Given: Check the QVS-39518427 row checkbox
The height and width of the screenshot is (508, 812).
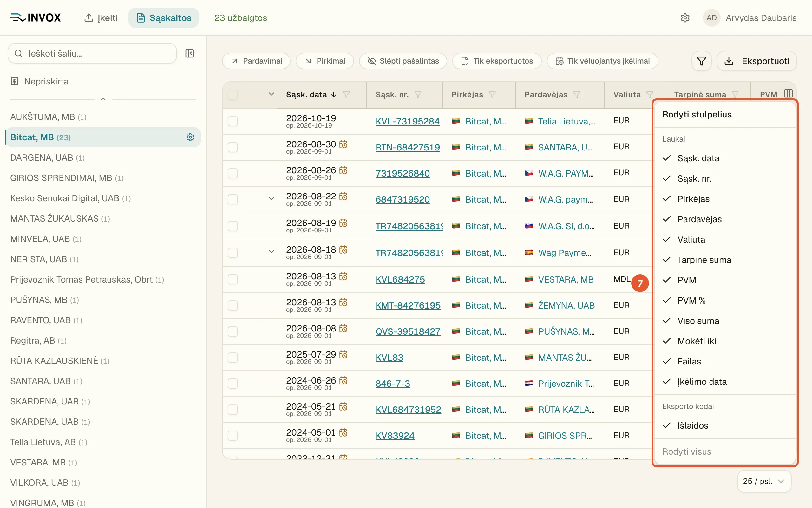Looking at the screenshot, I should (233, 331).
